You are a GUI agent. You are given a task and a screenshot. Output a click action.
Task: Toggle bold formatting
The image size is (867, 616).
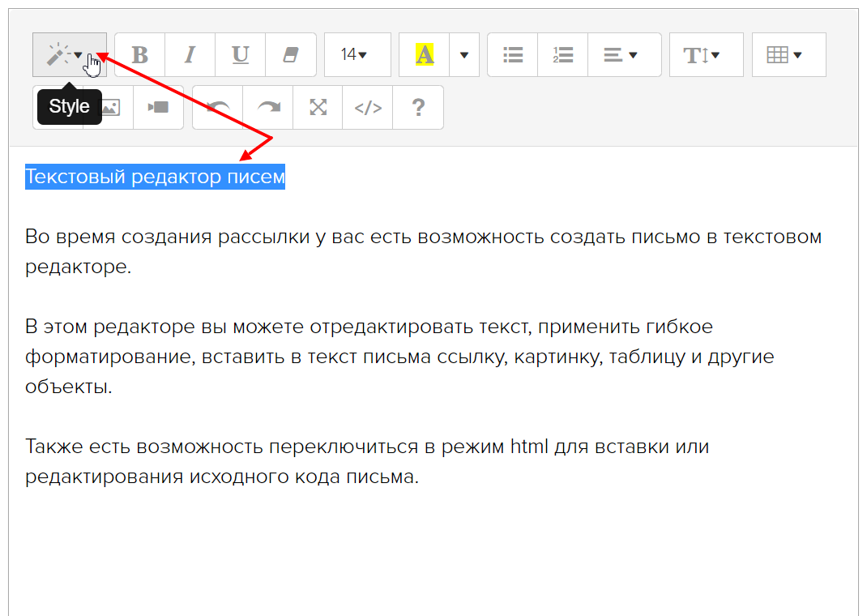coord(140,55)
